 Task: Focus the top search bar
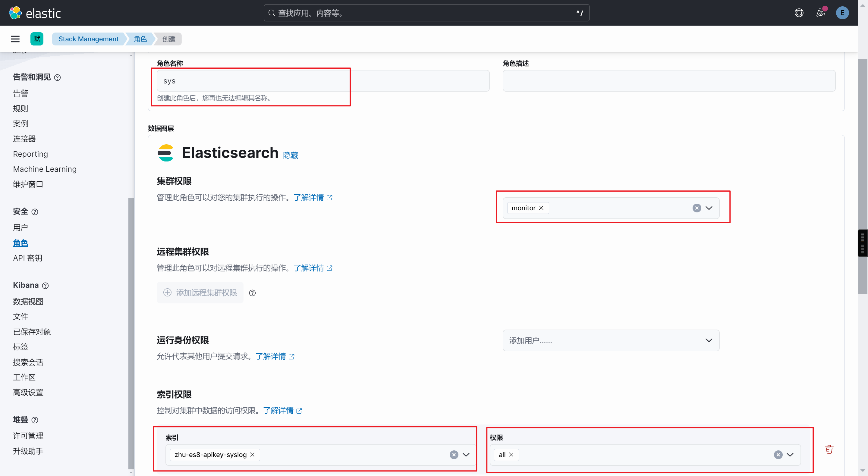pos(426,13)
